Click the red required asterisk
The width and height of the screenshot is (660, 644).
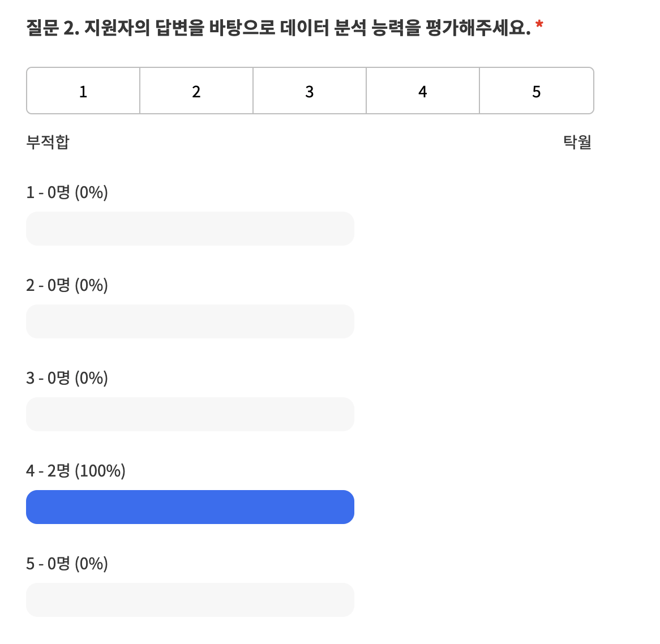coord(539,24)
